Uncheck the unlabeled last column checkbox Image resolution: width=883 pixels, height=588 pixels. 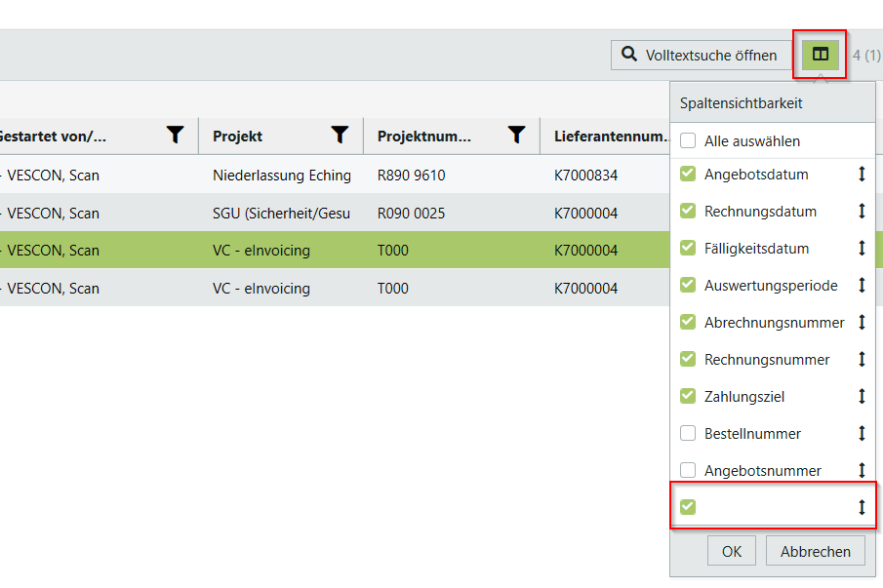pos(688,507)
